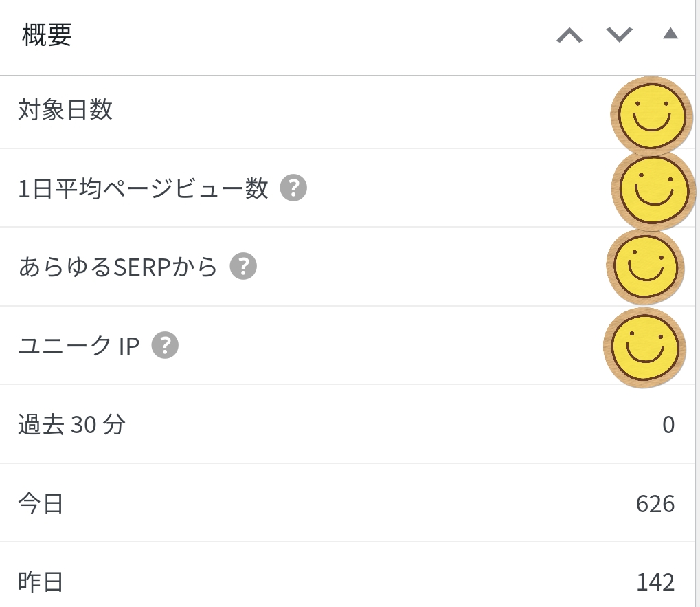Select the 対象日数 label
The width and height of the screenshot is (700, 607).
click(x=65, y=110)
